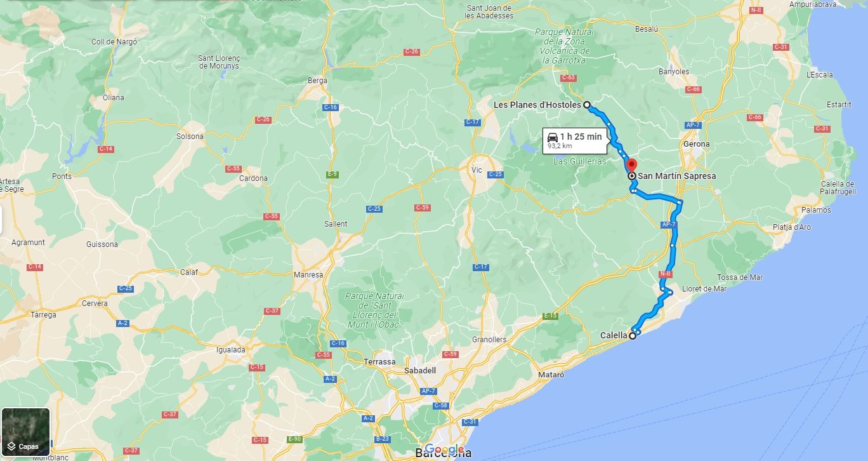Click the Google logo at the map bottom
The image size is (868, 461).
444,450
